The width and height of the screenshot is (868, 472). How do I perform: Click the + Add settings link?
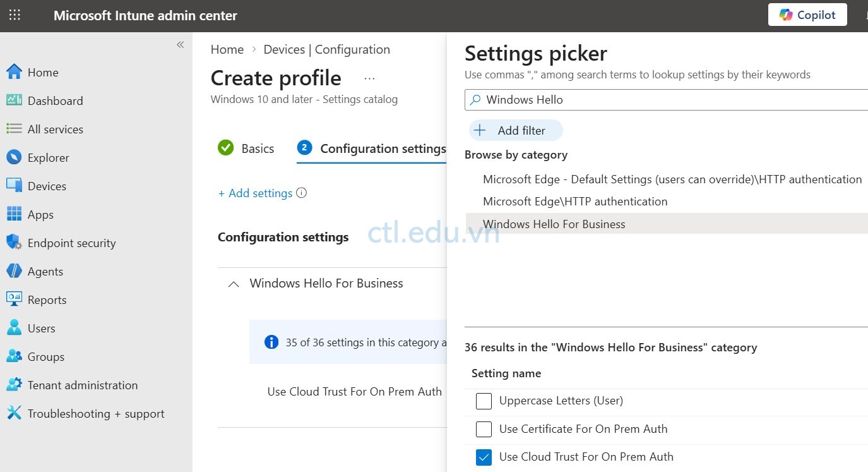click(255, 193)
